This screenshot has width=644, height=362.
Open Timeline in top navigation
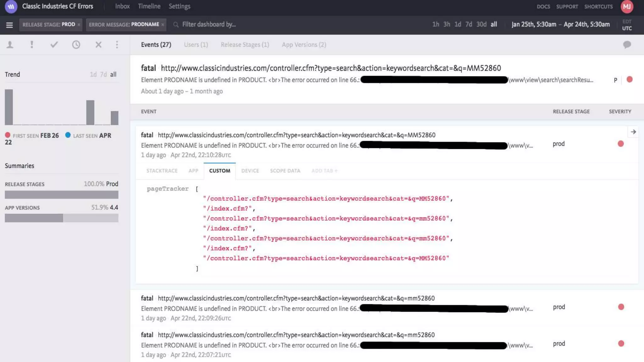pos(149,6)
